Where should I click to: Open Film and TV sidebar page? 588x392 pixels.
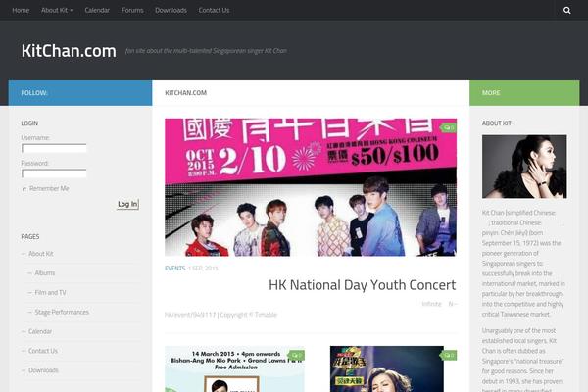pos(50,293)
